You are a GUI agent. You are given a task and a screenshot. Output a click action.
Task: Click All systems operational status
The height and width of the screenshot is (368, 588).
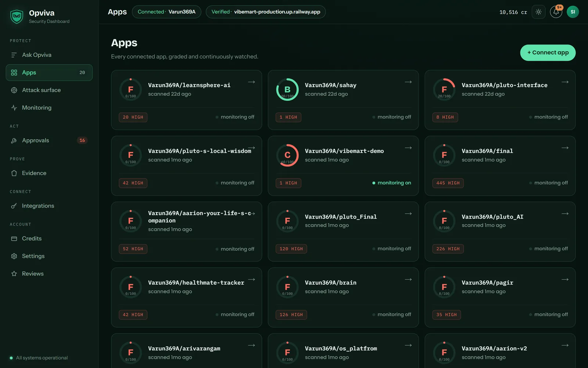tap(39, 358)
